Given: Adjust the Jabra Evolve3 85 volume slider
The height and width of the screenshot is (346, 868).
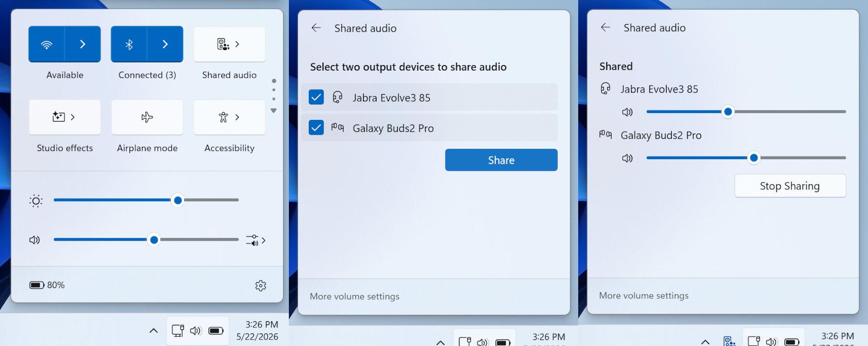Looking at the screenshot, I should pyautogui.click(x=746, y=112).
